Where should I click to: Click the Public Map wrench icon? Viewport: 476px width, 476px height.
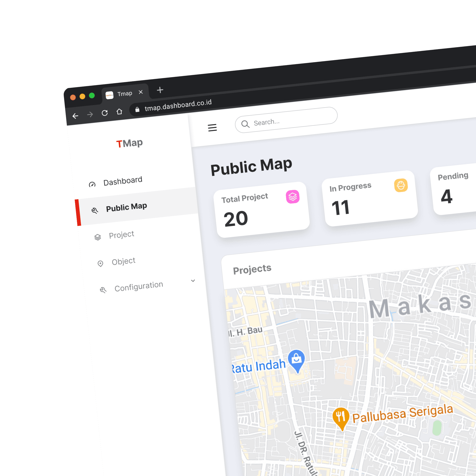click(x=95, y=210)
